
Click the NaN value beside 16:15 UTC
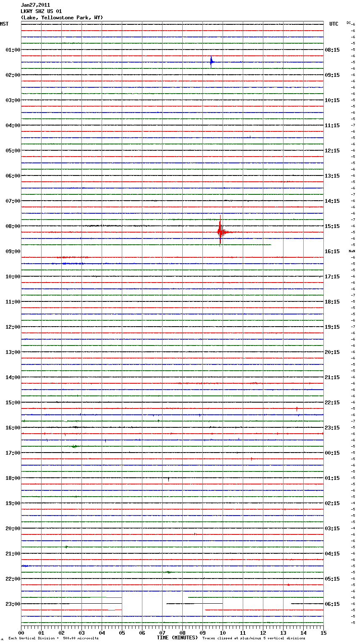(352, 251)
